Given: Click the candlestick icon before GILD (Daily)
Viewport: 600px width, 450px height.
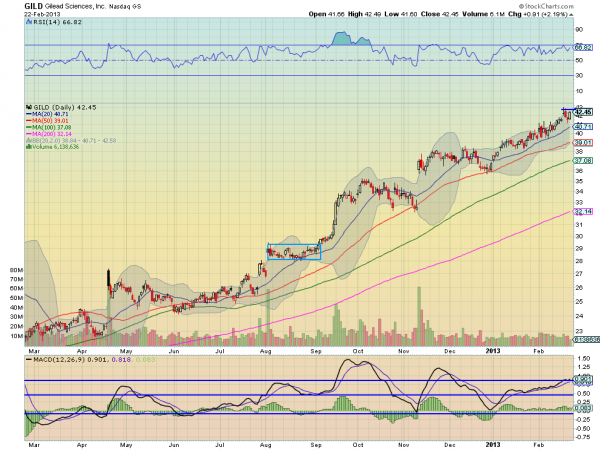Looking at the screenshot, I should click(28, 108).
